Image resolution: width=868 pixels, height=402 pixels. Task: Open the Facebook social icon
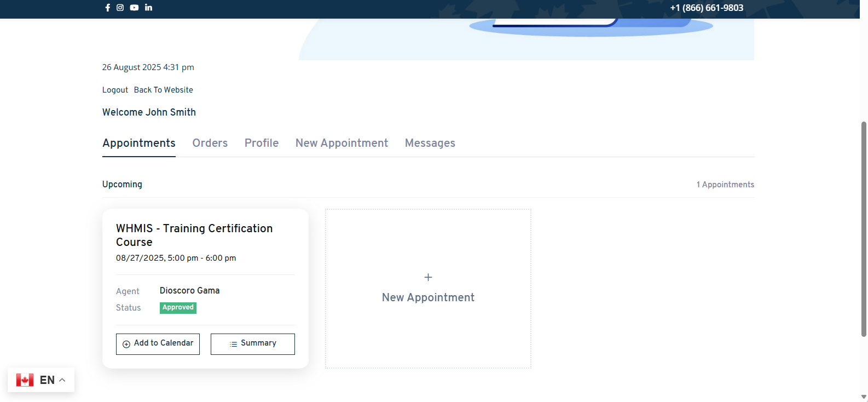click(107, 8)
